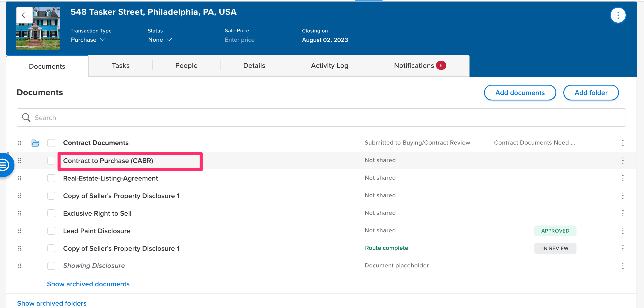Click the Closing on date August 02, 2023

tap(325, 40)
